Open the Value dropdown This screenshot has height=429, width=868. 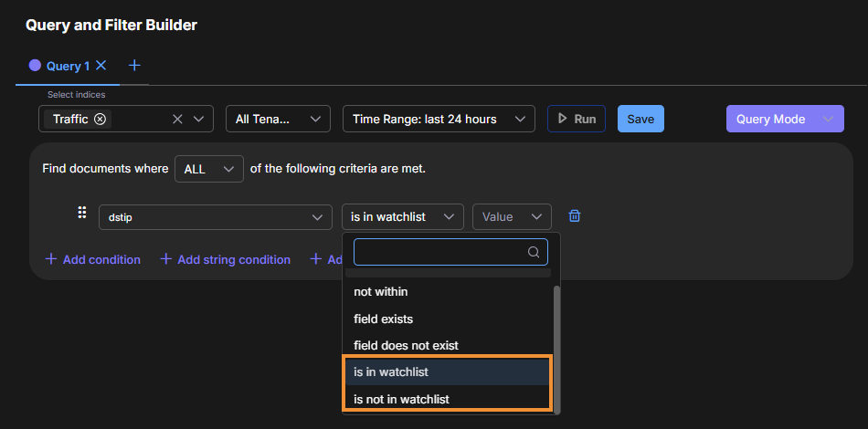[x=512, y=216]
